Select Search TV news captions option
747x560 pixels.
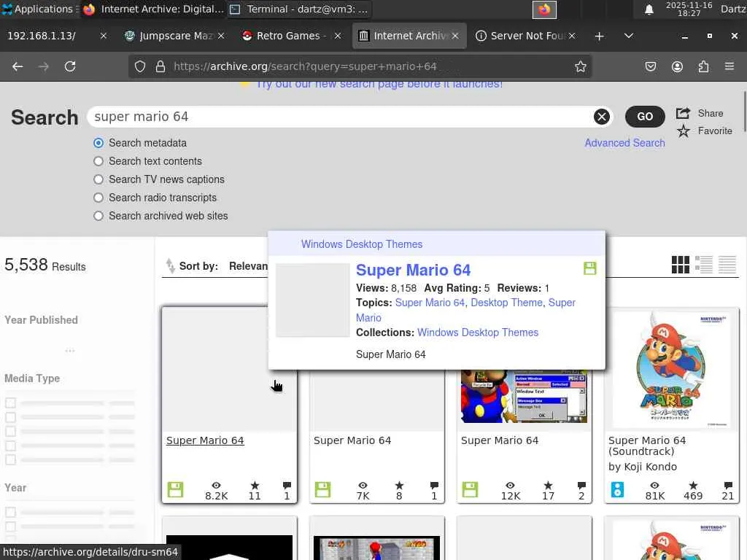[98, 179]
